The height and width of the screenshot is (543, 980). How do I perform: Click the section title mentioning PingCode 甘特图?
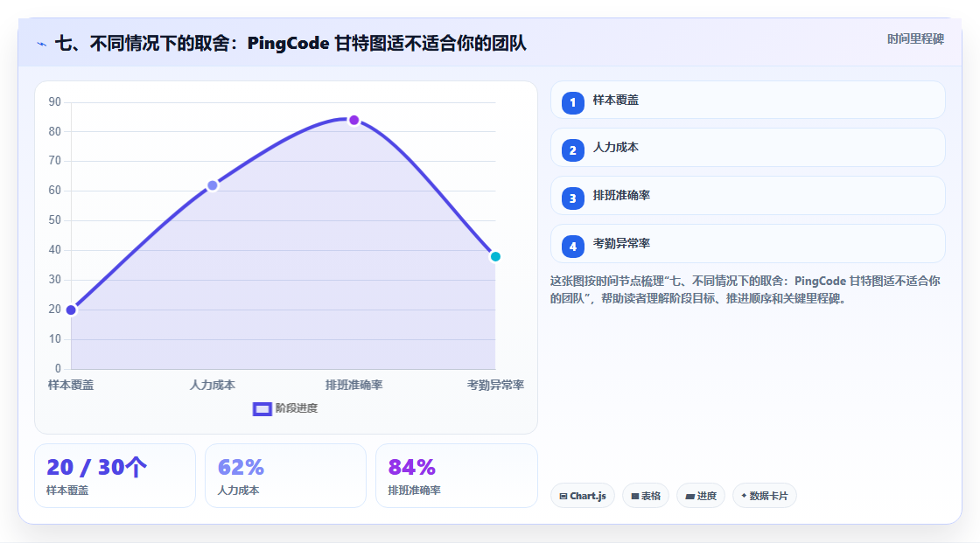coord(290,43)
